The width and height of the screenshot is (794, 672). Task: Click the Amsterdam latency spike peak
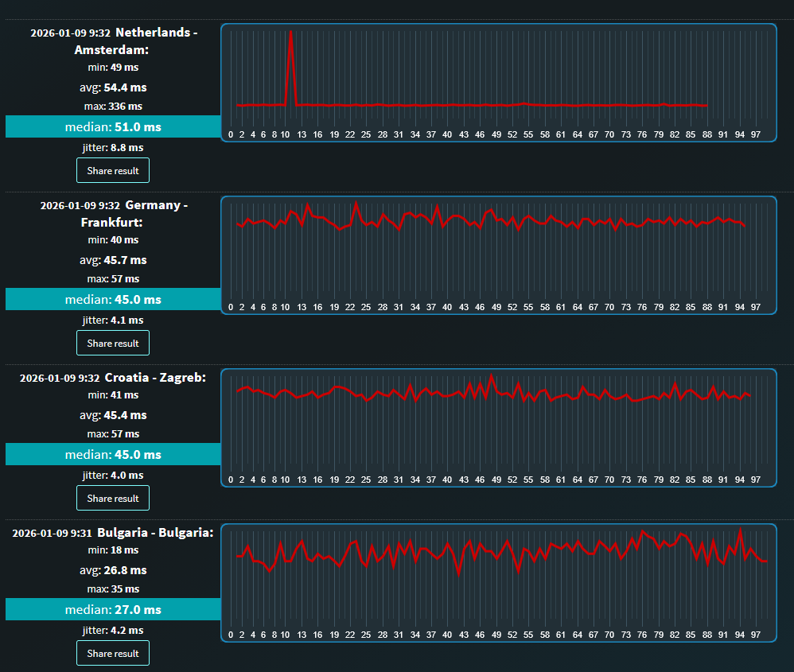coord(290,33)
